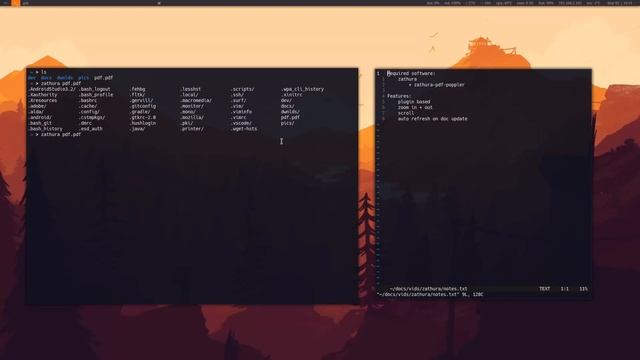640x360 pixels.
Task: Select the .monitor/ directory name
Action: [192, 106]
